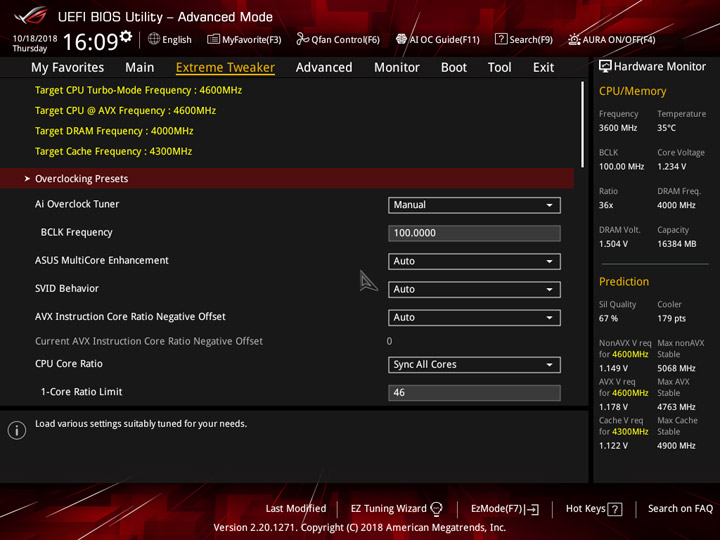Click the Search(F9) question mark icon
This screenshot has height=540, width=720.
tap(501, 39)
